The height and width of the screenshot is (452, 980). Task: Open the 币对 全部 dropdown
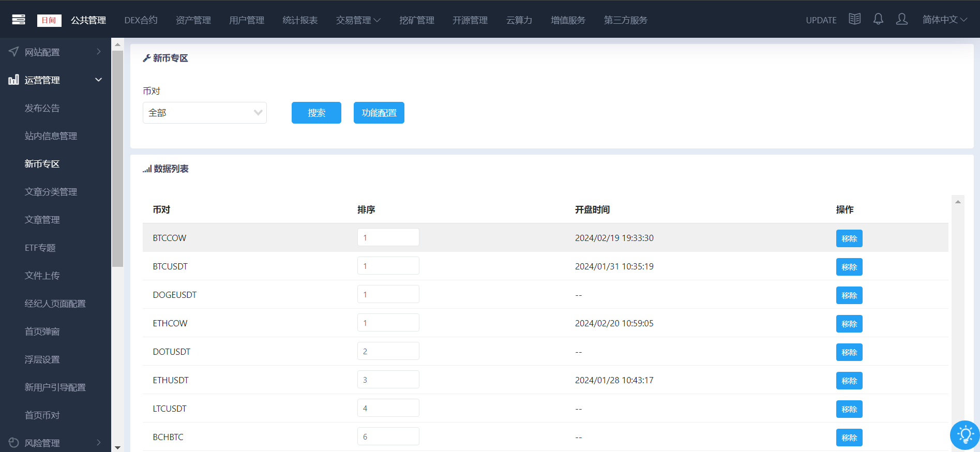coord(205,113)
